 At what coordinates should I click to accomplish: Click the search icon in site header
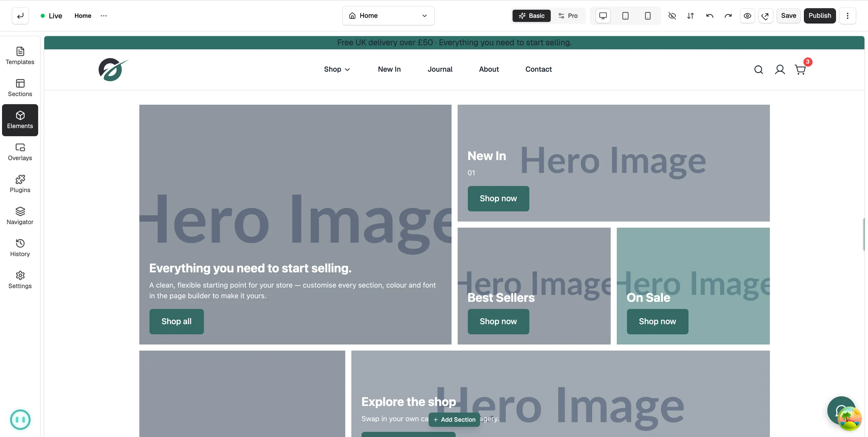(758, 69)
